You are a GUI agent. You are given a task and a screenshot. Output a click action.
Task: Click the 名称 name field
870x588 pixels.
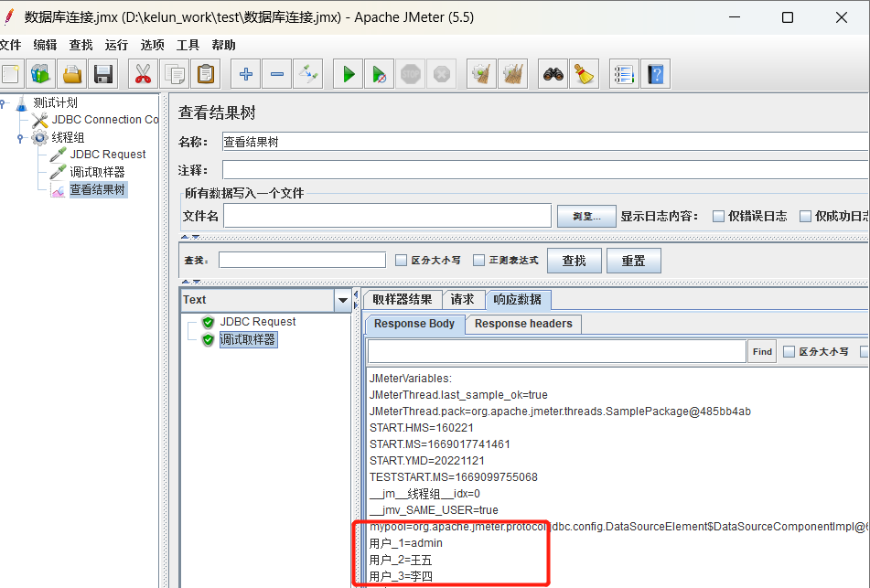pyautogui.click(x=545, y=142)
